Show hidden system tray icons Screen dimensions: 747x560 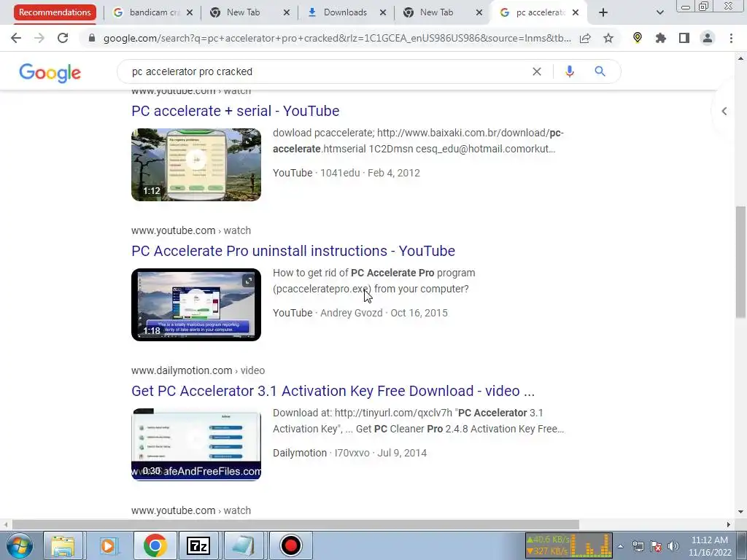(620, 546)
